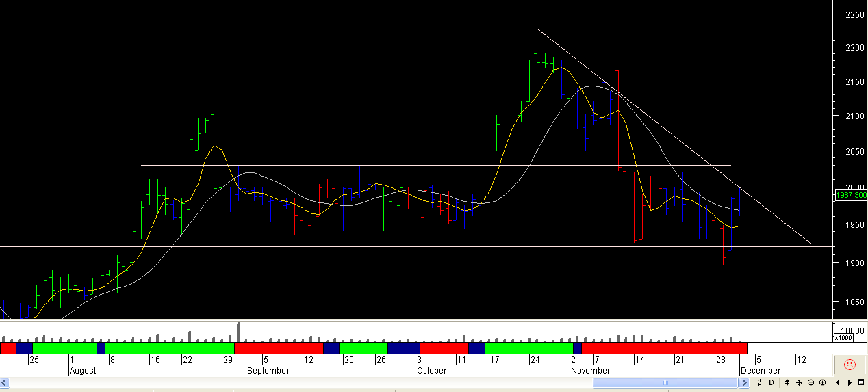The height and width of the screenshot is (392, 868).
Task: Click the October month label
Action: tap(431, 371)
